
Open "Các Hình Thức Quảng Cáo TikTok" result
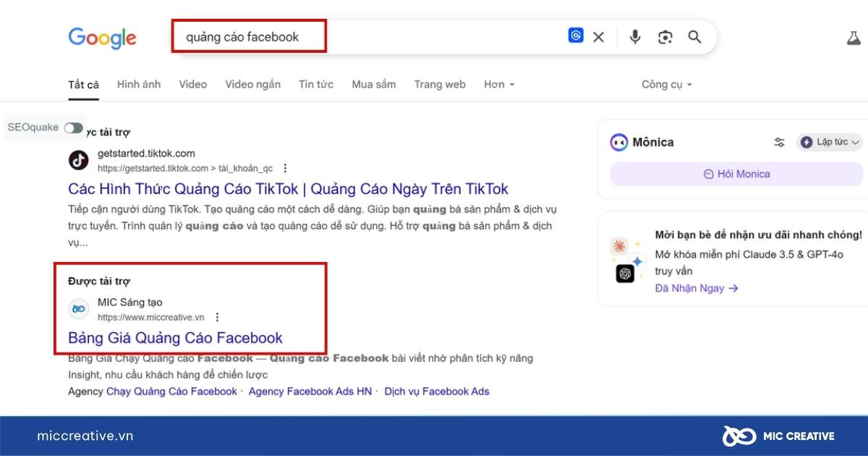tap(289, 189)
